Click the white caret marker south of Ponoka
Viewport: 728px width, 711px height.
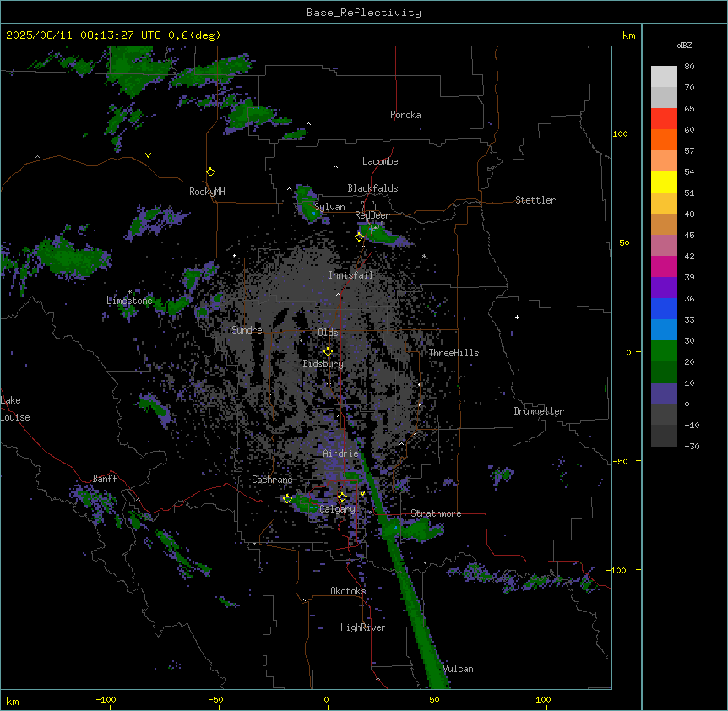[335, 167]
